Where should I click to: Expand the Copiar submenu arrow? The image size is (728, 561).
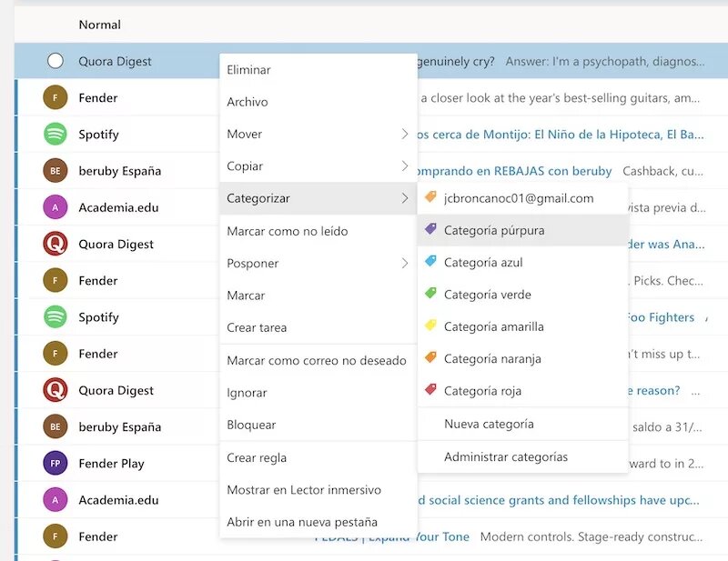pyautogui.click(x=405, y=166)
